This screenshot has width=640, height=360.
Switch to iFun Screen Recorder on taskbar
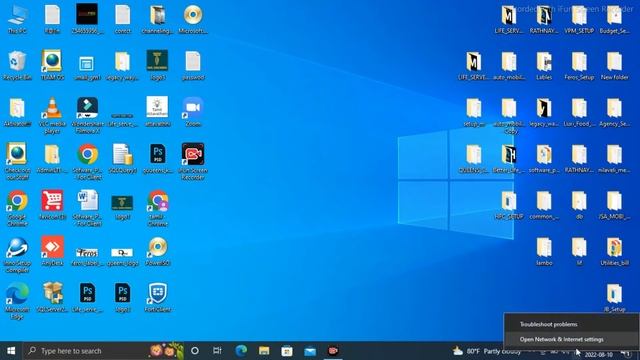(333, 351)
